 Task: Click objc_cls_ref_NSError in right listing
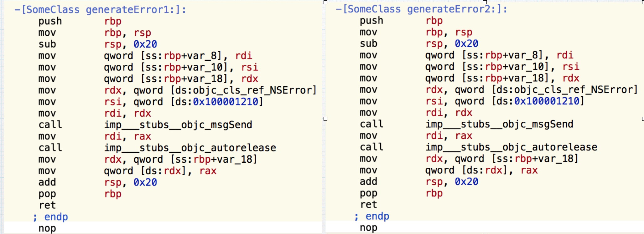[574, 90]
